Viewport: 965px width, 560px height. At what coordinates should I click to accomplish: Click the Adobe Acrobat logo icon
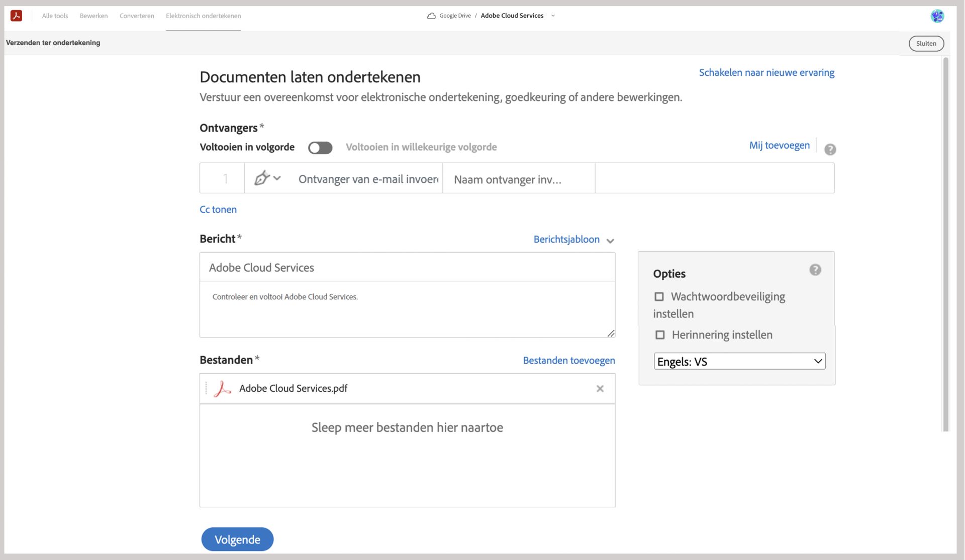click(16, 16)
